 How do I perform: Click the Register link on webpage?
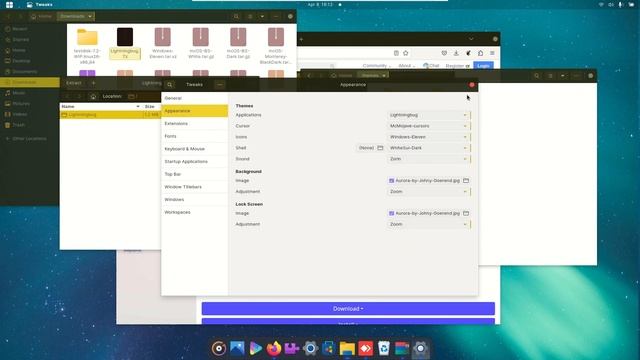coord(455,66)
